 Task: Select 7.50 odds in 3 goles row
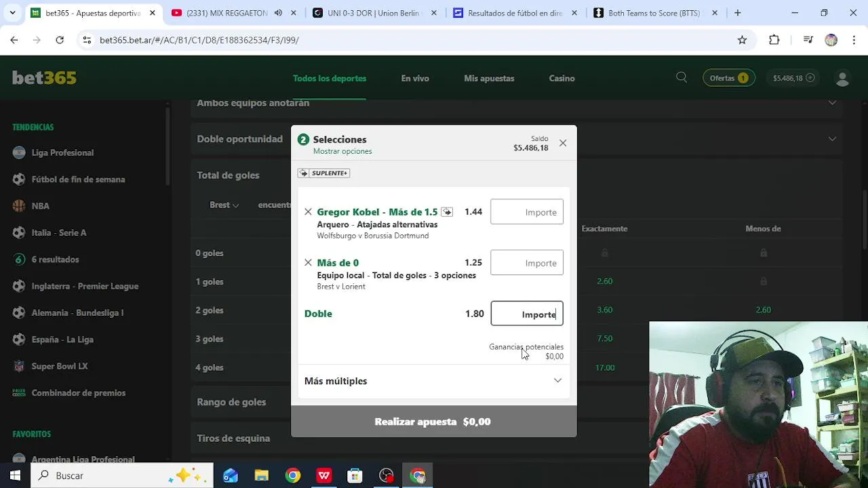605,339
